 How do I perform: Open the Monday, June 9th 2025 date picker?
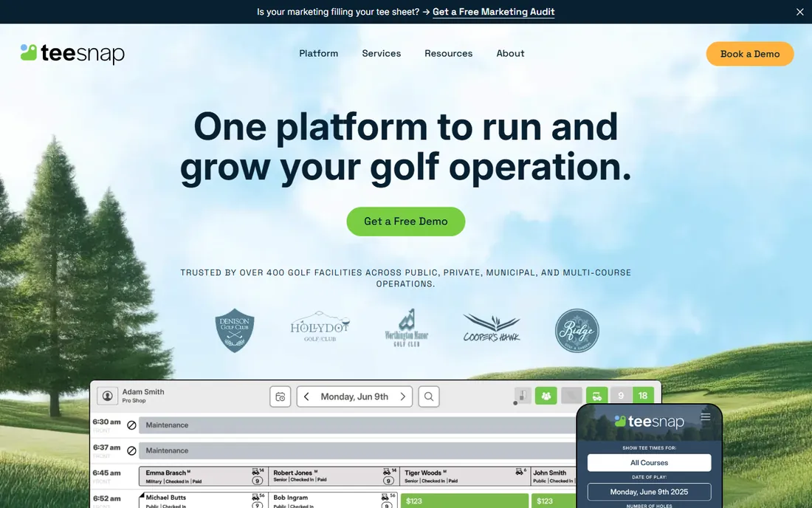coord(649,492)
